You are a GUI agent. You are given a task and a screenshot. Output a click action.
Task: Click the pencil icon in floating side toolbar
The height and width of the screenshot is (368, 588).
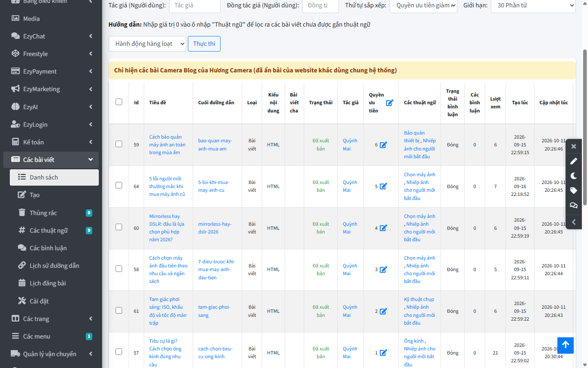(x=574, y=161)
